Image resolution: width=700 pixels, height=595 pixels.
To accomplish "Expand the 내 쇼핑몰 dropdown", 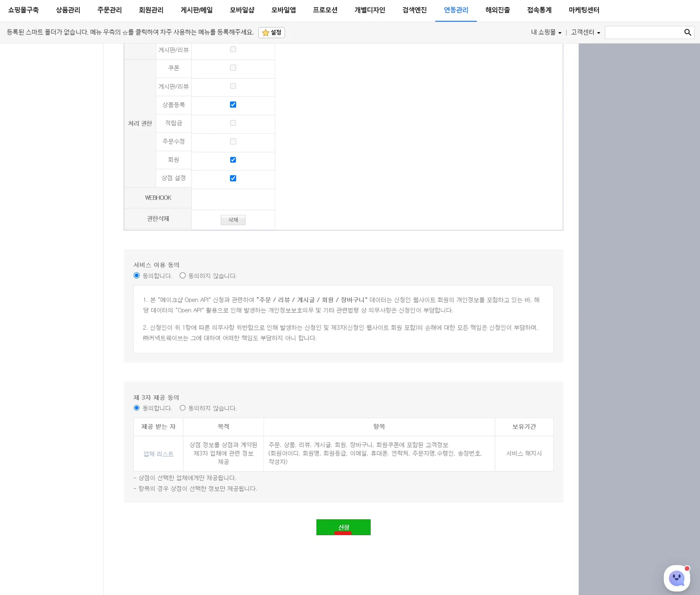I will [x=546, y=32].
